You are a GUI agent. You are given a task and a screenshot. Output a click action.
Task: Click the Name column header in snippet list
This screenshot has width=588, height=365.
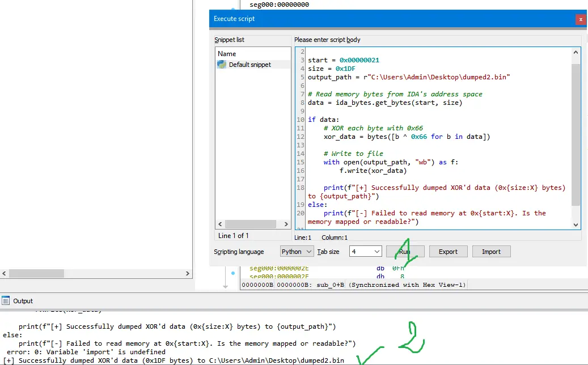tap(227, 54)
